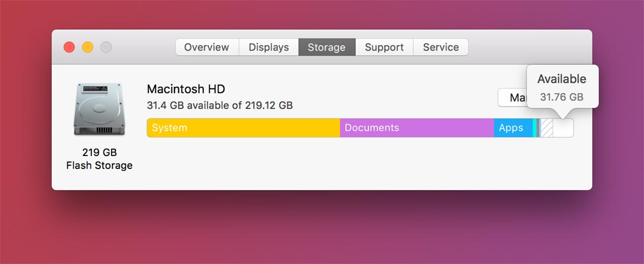
Task: Click the purple Documents storage segment
Action: [x=416, y=128]
